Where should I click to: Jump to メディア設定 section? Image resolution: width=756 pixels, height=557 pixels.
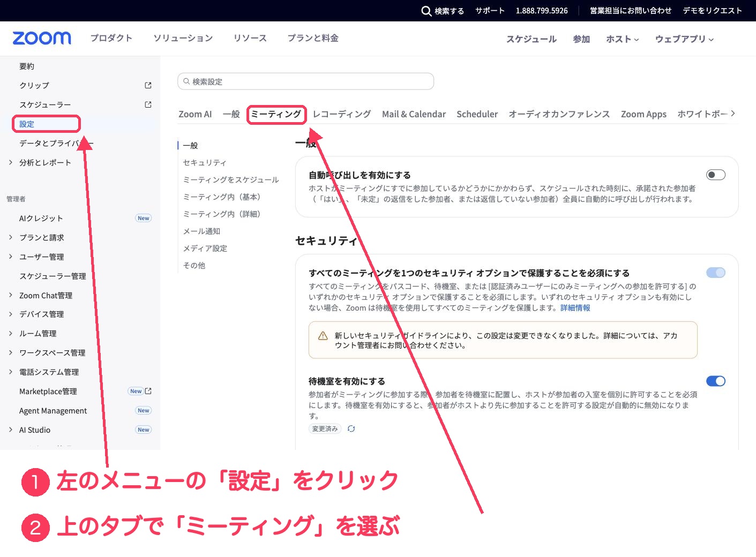click(x=205, y=248)
